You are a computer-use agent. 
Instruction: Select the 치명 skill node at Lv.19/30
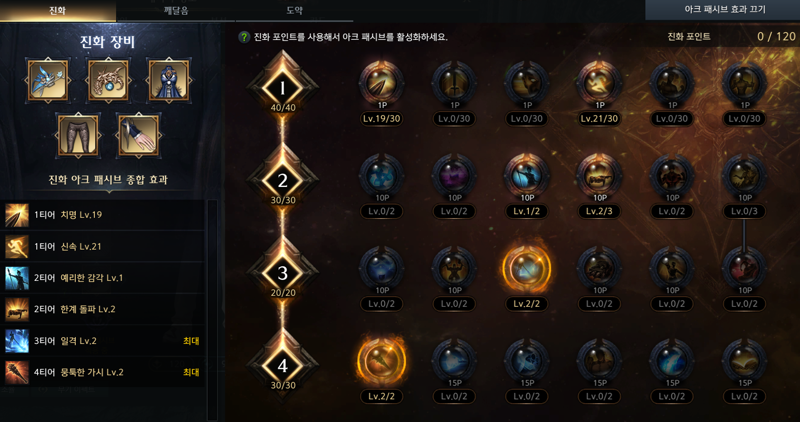(381, 84)
